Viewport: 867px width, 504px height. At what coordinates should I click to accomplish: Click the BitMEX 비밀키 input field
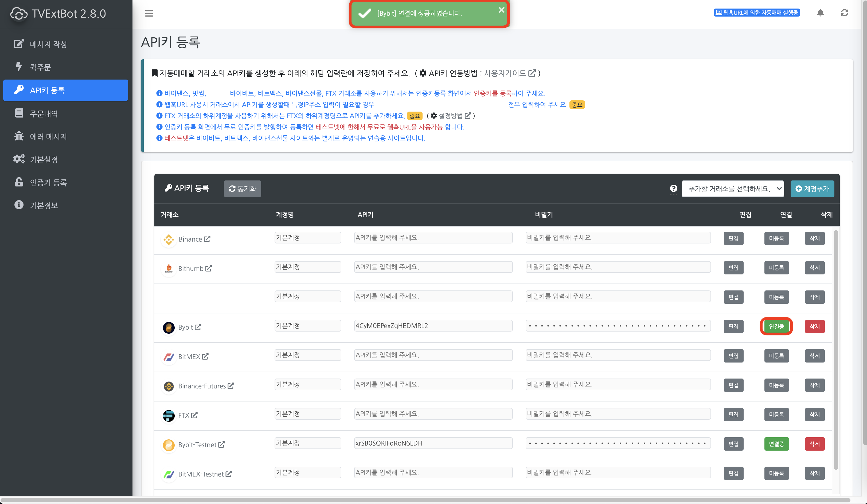click(618, 355)
